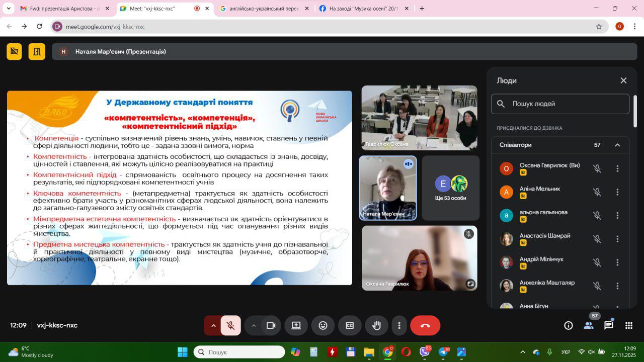
Task: Click the raise hand icon
Action: [376, 325]
